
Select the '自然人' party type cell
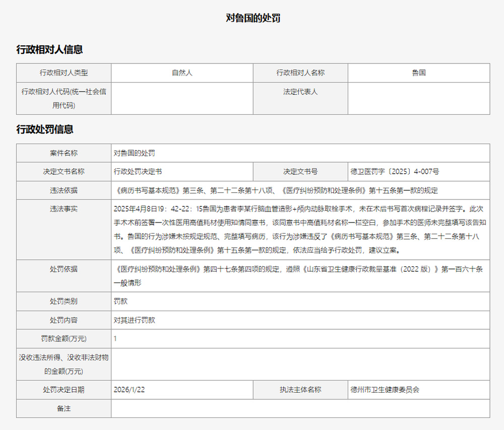pyautogui.click(x=182, y=73)
